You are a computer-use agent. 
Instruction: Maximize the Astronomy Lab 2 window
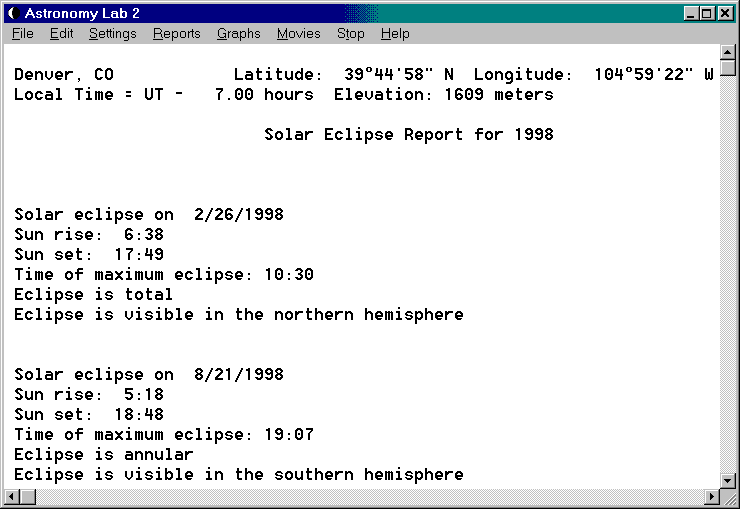pos(707,13)
